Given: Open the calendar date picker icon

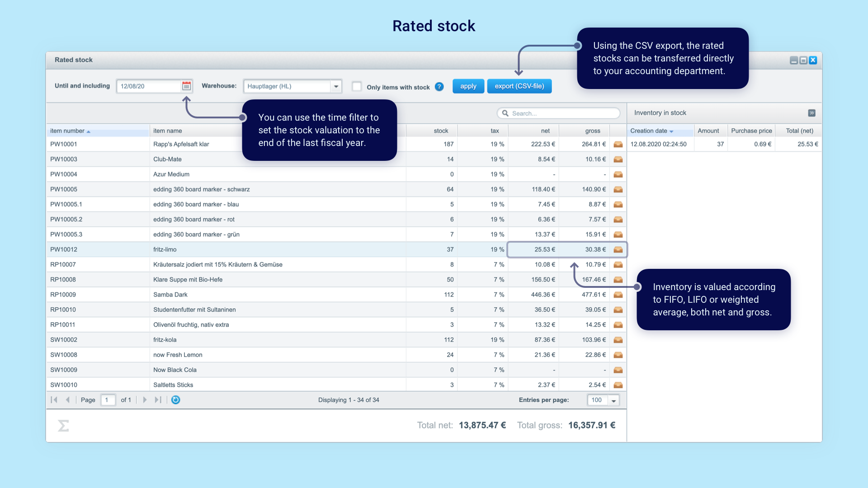Looking at the screenshot, I should point(186,86).
